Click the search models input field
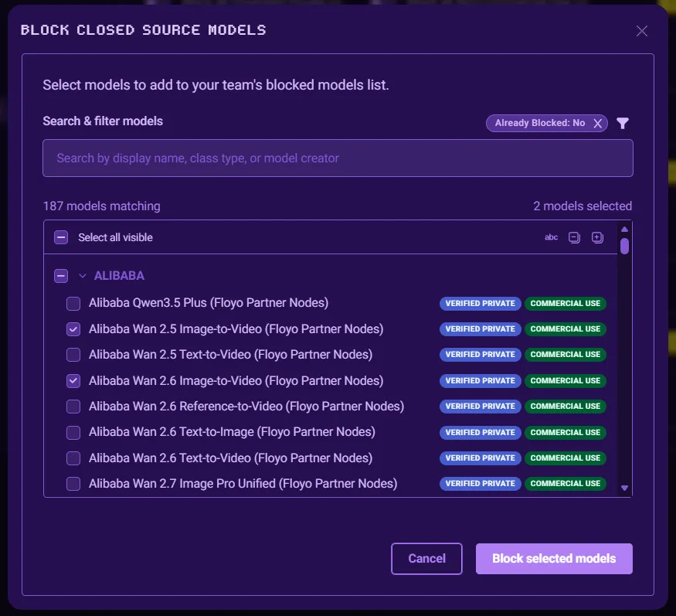Screen dimensions: 676x616 [x=338, y=158]
